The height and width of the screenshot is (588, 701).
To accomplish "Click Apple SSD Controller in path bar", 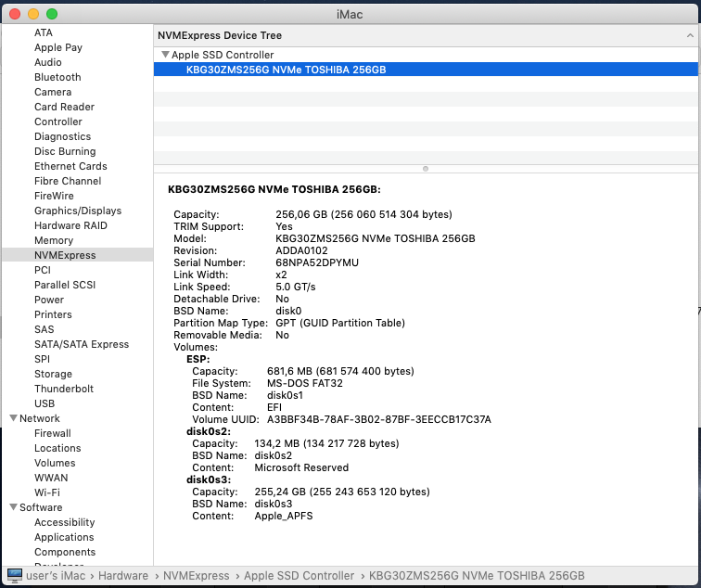I will coord(299,576).
